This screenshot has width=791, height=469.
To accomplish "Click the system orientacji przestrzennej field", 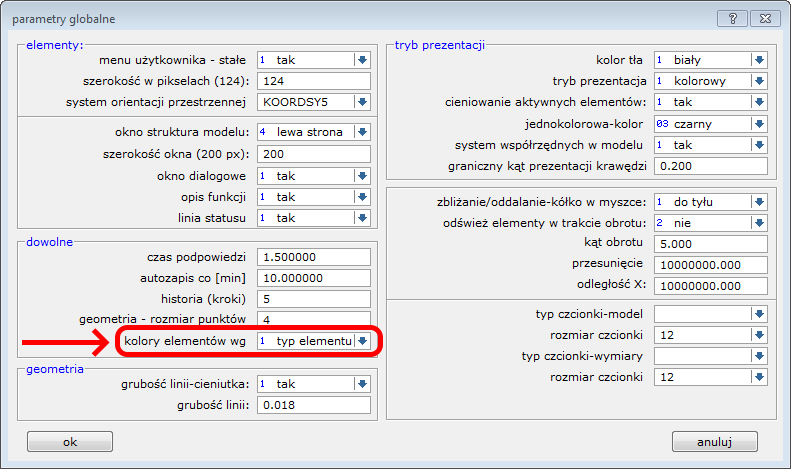I will (x=313, y=102).
